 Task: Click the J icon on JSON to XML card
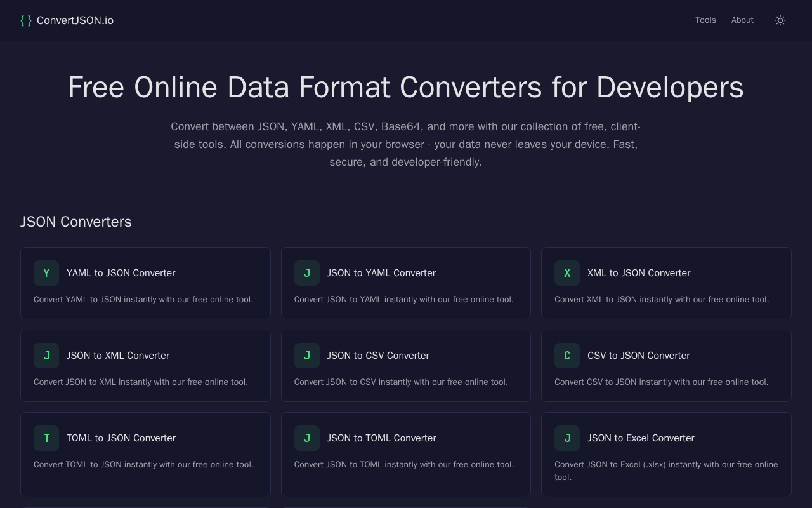46,356
